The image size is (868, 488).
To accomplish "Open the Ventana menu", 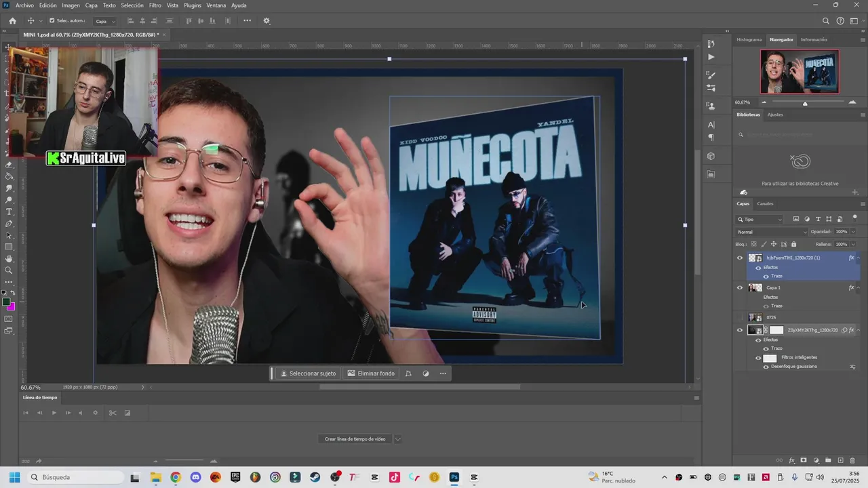I will point(216,5).
